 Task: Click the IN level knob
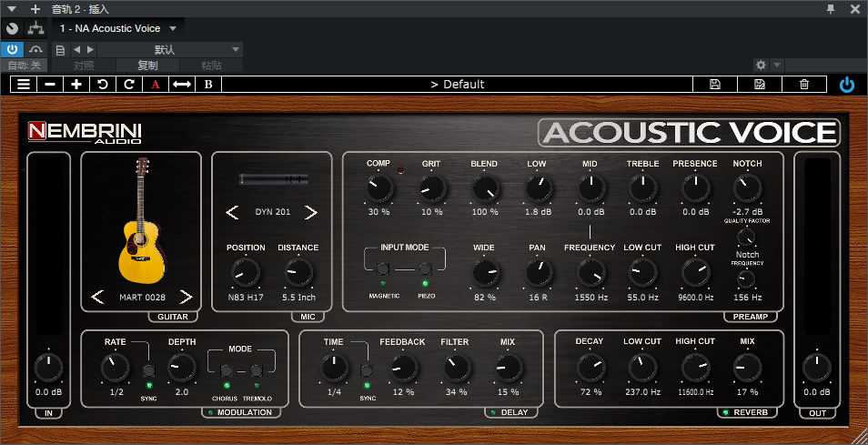(49, 368)
